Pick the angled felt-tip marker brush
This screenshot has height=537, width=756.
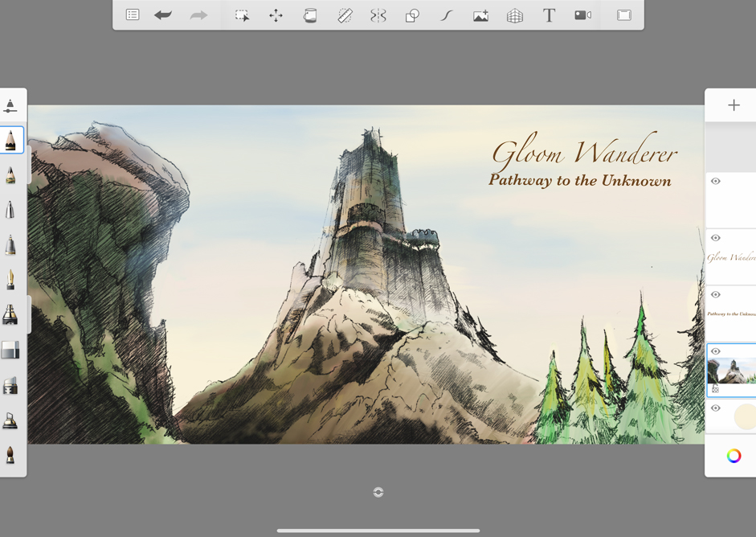(x=10, y=386)
